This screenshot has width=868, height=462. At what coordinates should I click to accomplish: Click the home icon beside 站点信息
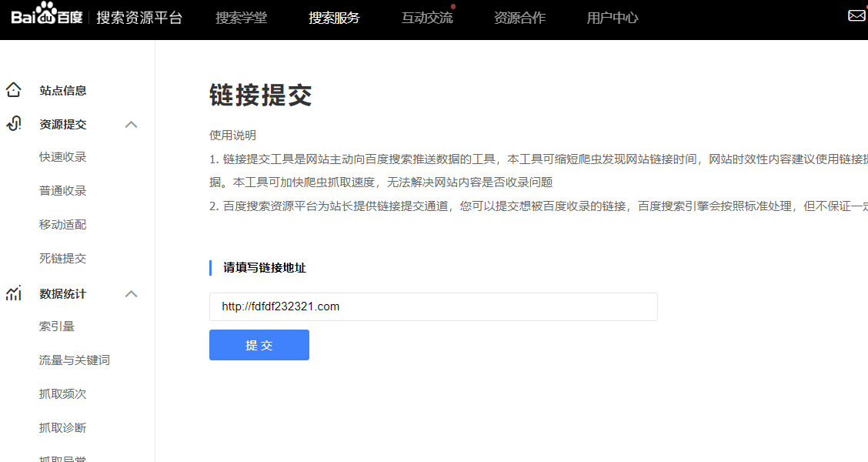[x=14, y=90]
